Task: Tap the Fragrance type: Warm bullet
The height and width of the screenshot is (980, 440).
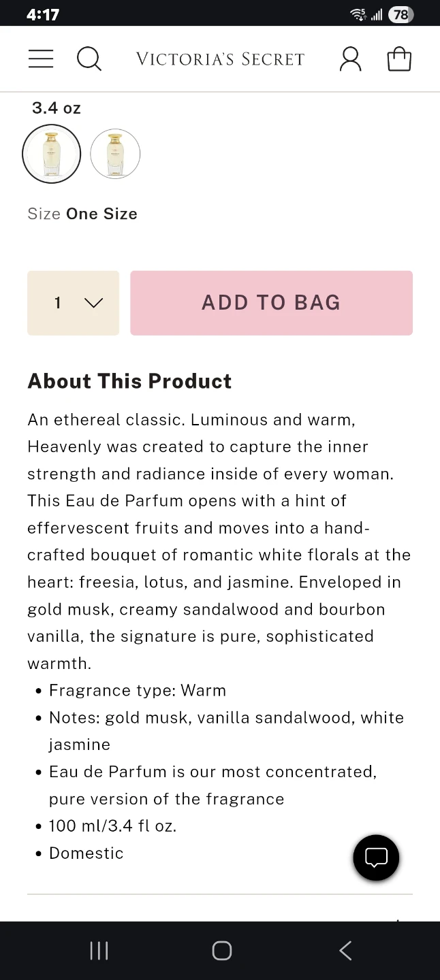Action: (x=138, y=690)
